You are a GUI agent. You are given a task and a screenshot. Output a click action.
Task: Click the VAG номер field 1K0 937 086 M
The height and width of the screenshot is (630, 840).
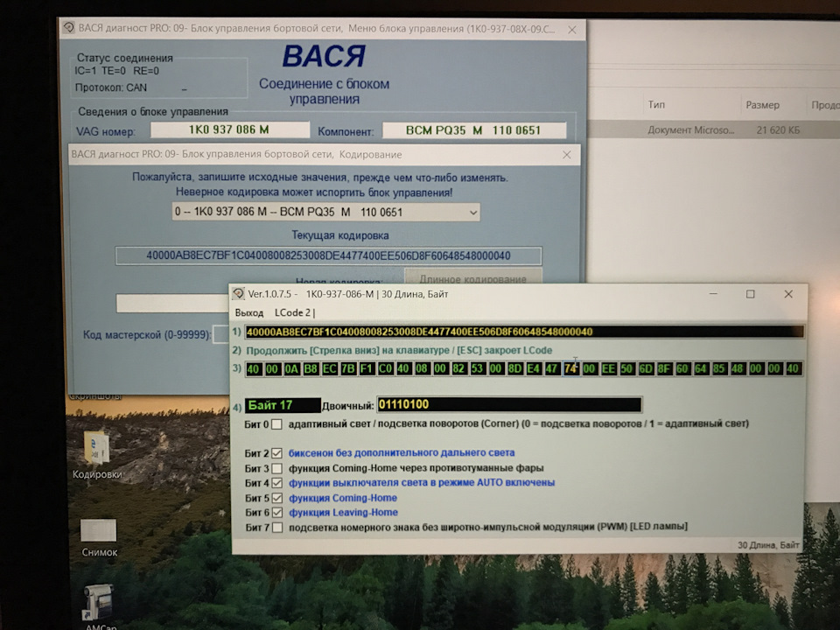click(230, 129)
